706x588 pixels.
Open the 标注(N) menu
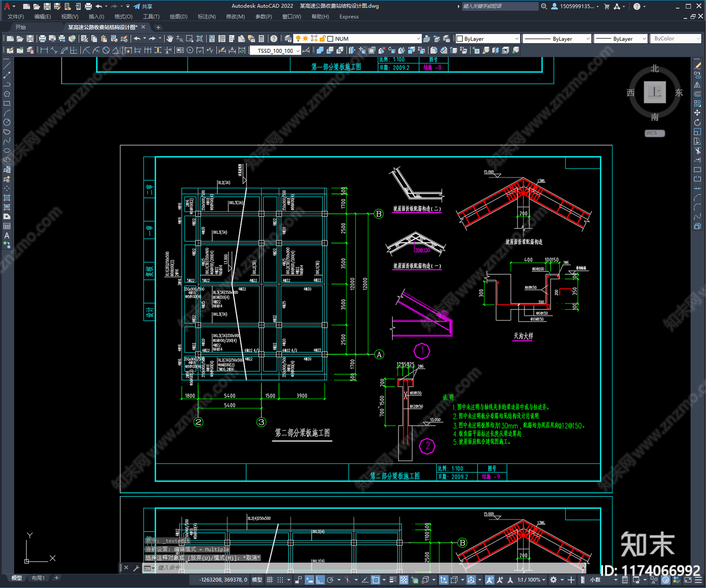pyautogui.click(x=207, y=17)
